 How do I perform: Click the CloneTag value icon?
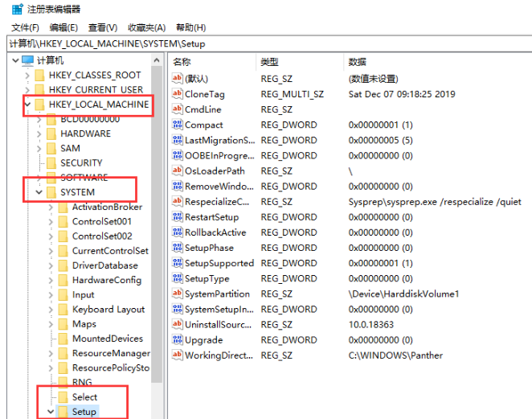coord(178,94)
